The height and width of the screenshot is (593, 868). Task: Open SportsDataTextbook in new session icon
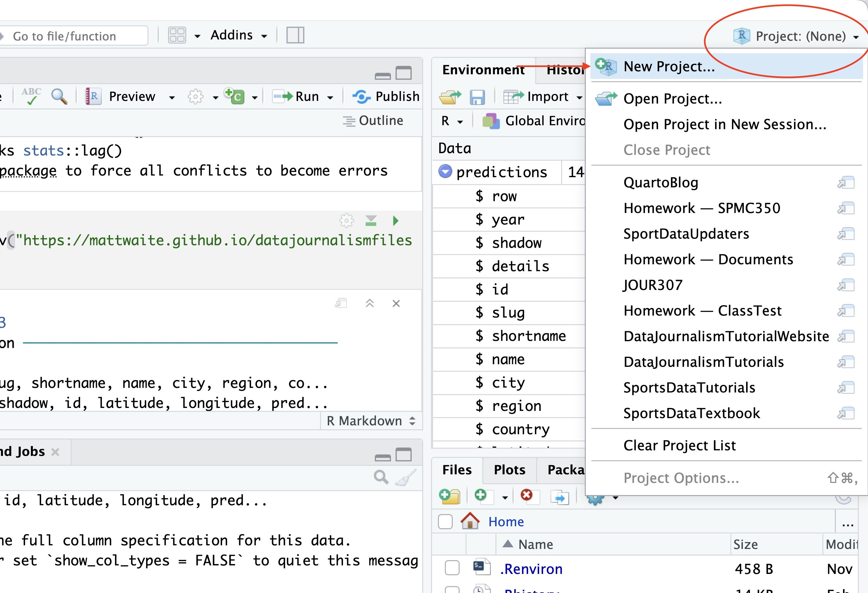pyautogui.click(x=846, y=414)
